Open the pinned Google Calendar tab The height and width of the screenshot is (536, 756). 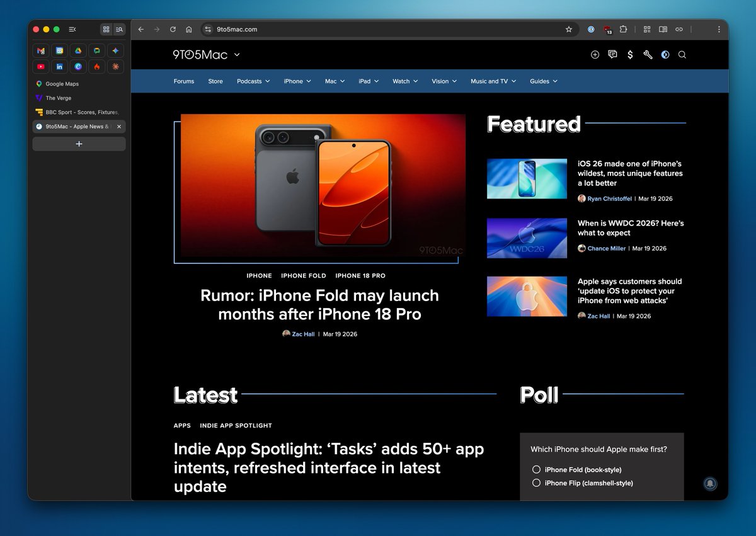(59, 50)
